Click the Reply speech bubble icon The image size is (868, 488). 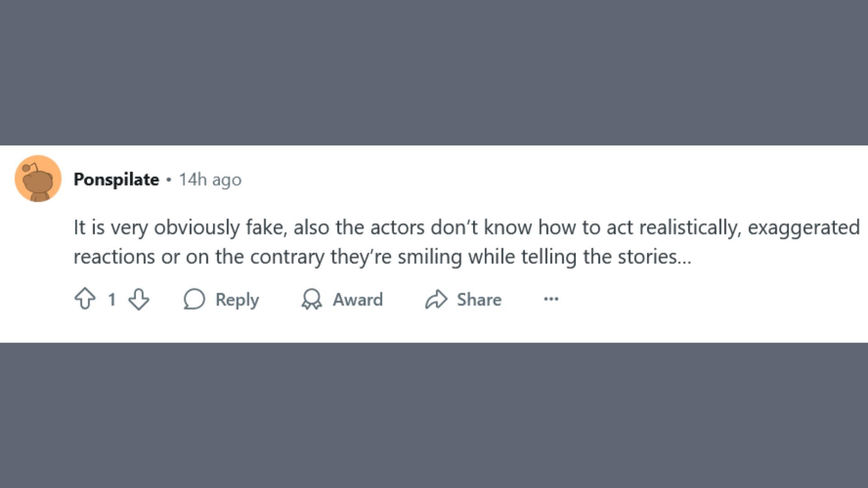[194, 299]
